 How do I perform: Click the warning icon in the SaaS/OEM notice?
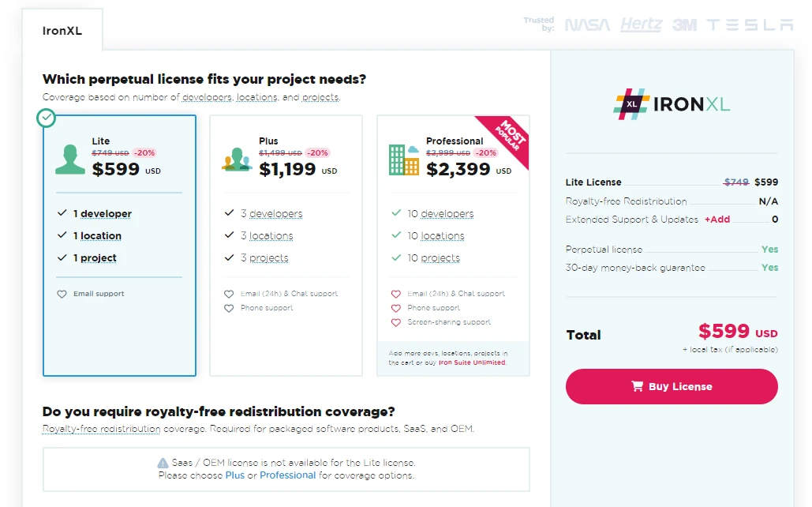(x=163, y=463)
